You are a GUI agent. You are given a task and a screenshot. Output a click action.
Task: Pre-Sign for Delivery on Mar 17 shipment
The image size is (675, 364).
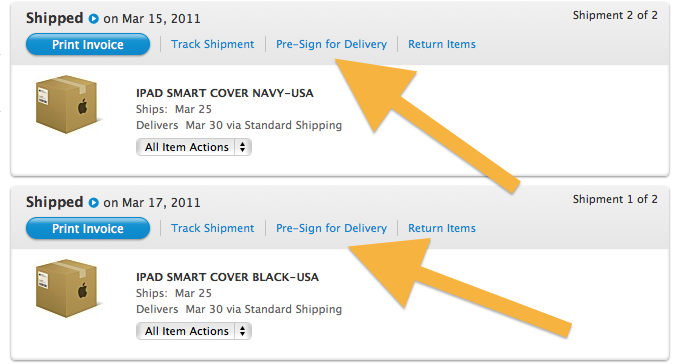331,228
